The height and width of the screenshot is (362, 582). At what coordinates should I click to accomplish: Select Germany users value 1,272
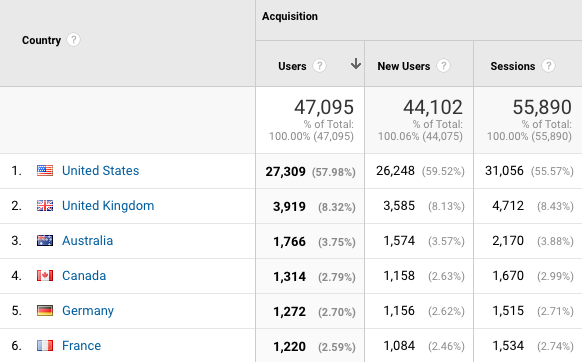(x=290, y=312)
